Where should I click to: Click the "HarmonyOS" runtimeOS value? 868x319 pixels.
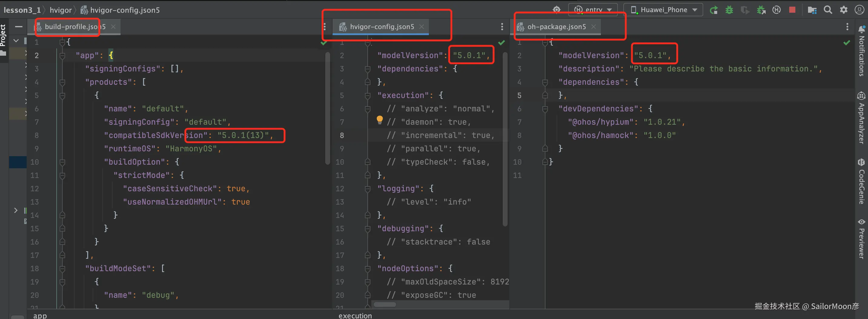pos(191,149)
